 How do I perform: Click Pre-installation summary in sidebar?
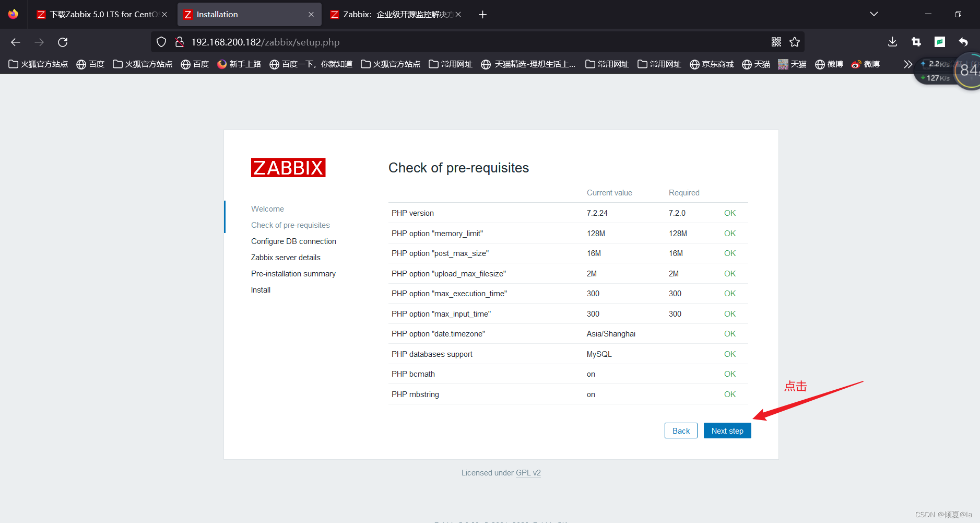click(293, 274)
